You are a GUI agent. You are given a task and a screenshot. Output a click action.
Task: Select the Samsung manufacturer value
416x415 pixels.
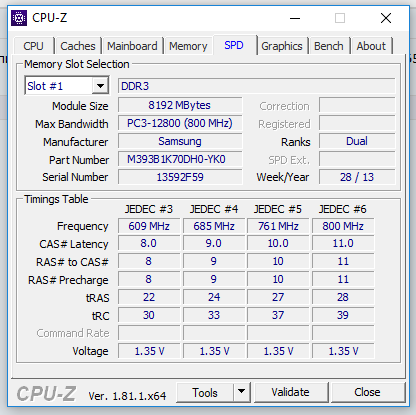click(180, 141)
